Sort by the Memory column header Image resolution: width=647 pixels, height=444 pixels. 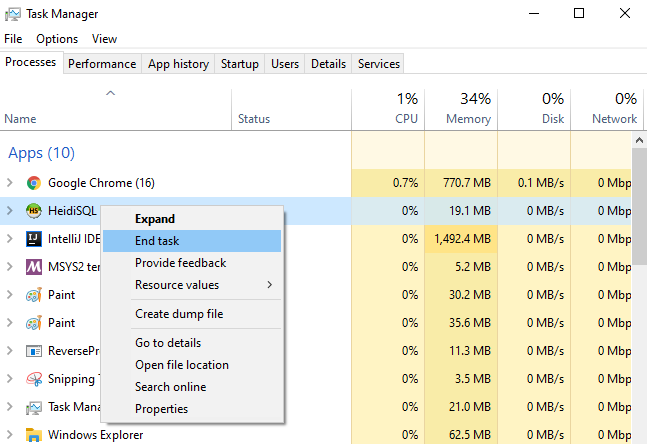461,110
